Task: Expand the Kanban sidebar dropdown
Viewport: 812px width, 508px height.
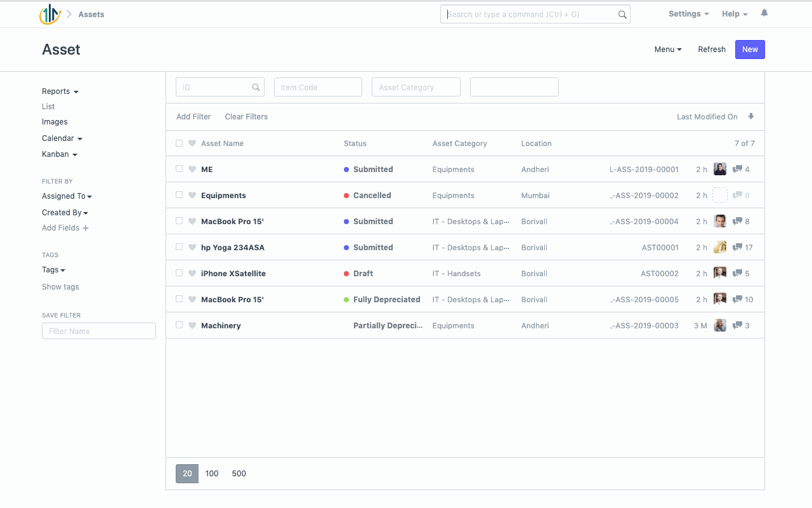Action: 60,154
